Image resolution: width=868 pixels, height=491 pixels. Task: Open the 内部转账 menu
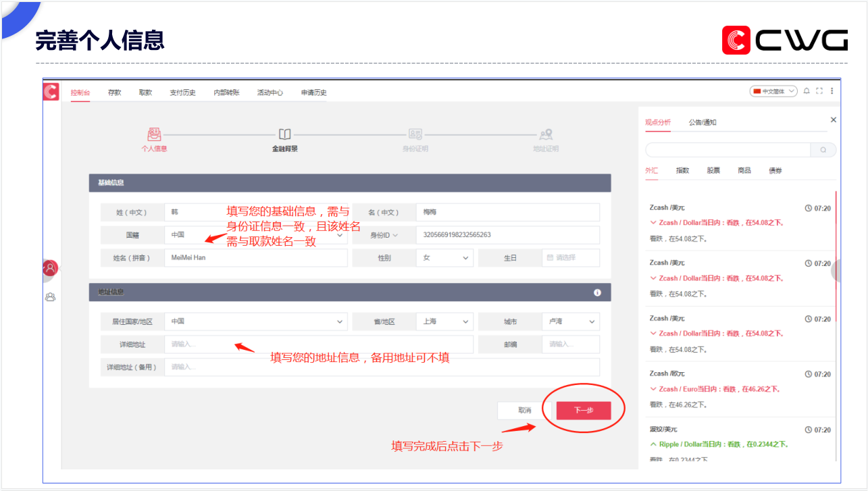pyautogui.click(x=226, y=93)
